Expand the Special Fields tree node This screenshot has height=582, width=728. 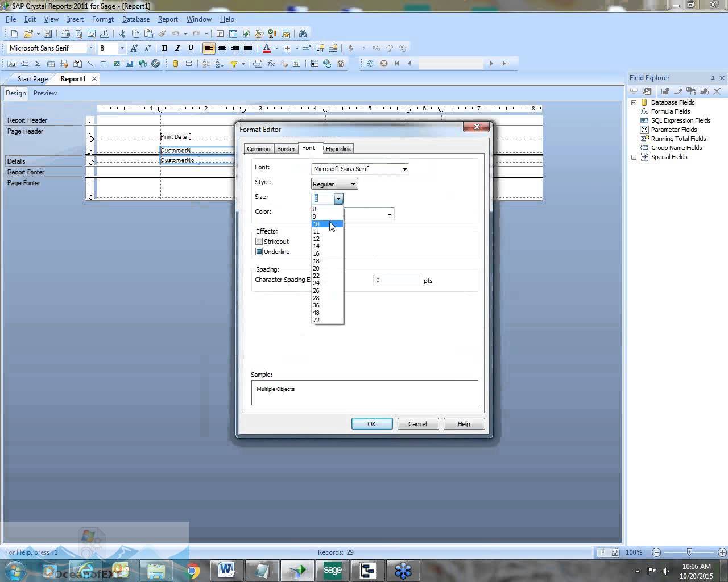[x=634, y=157]
